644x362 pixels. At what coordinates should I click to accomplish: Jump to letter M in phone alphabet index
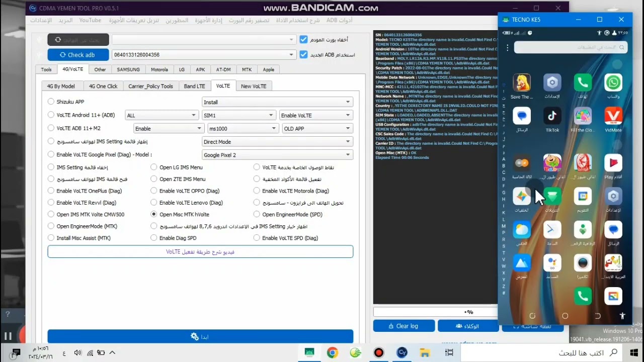(x=504, y=226)
